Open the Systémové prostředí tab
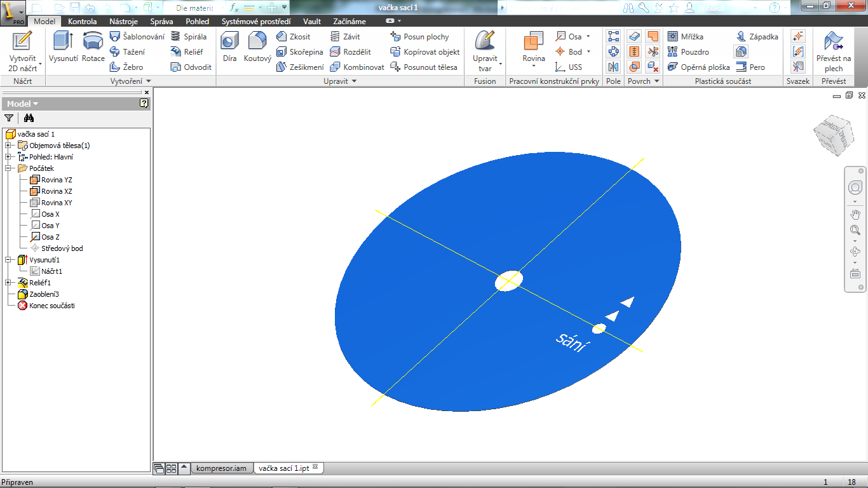868x488 pixels. (x=256, y=22)
